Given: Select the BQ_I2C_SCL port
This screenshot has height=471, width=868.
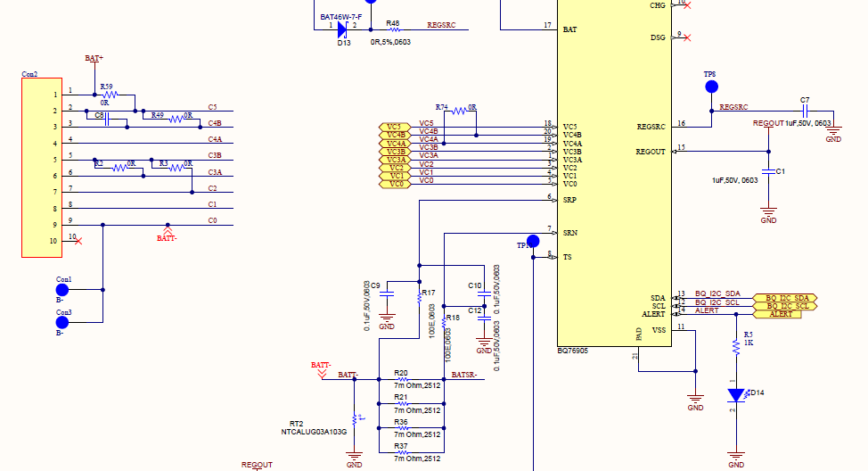Looking at the screenshot, I should [x=785, y=306].
